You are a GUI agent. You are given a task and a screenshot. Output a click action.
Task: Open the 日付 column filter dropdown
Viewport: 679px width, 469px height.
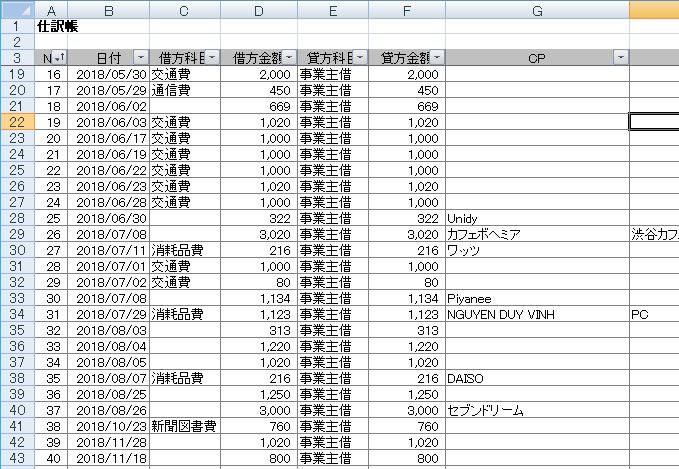[140, 58]
